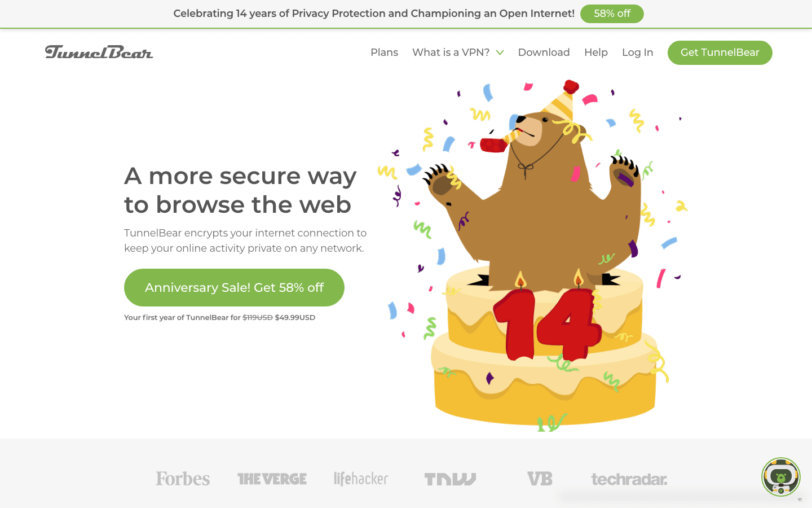Open the TunnelBear support chat bear icon
Screen dimensions: 812x508
click(x=780, y=477)
